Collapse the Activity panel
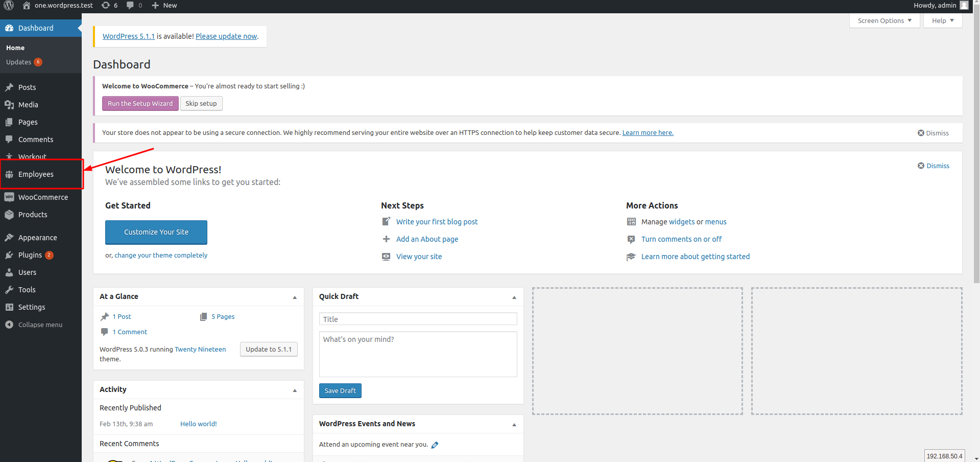This screenshot has height=462, width=980. pos(295,390)
